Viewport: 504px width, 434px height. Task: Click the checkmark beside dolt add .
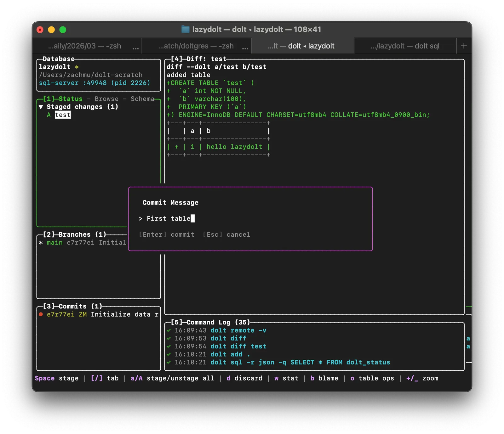coord(169,354)
